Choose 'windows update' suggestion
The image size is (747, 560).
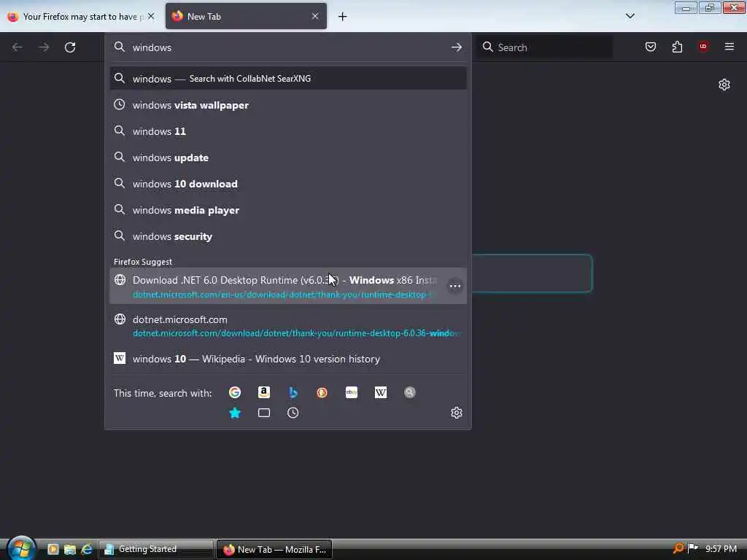coord(288,157)
